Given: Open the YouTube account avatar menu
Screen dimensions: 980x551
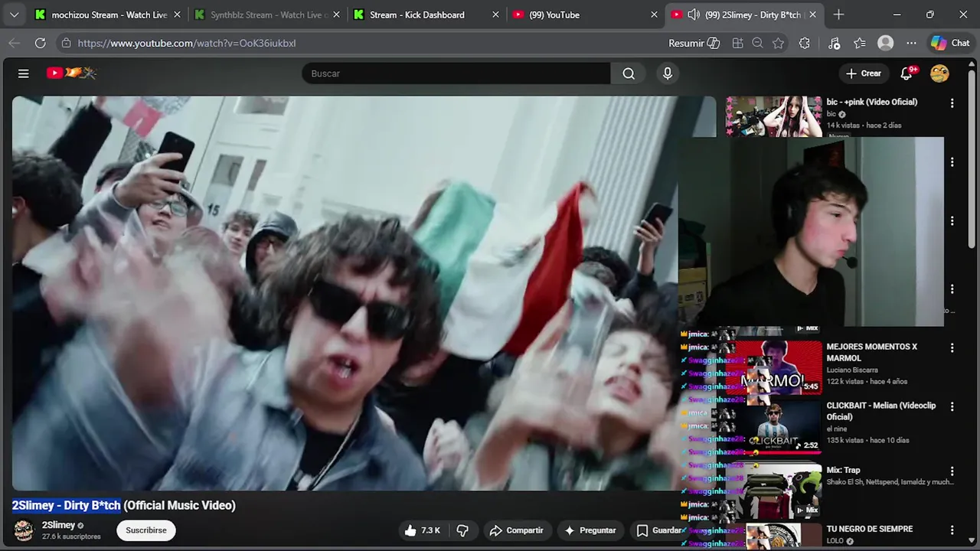Looking at the screenshot, I should click(x=939, y=73).
